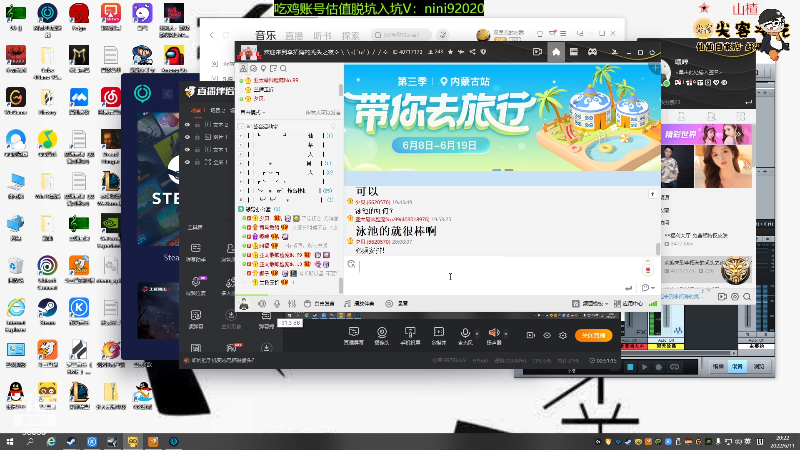
Task: Open the travel banner in YY channel
Action: click(x=502, y=118)
